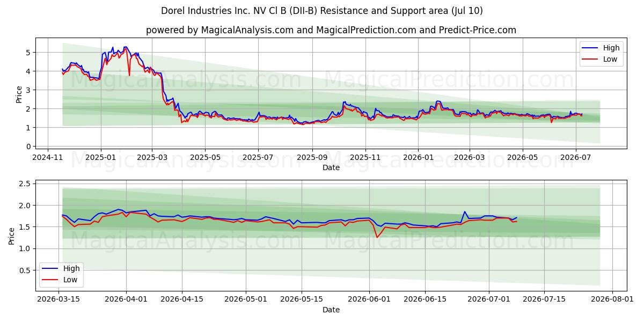Click the top chart 'Date' x-axis label
The width and height of the screenshot is (644, 322).
tap(331, 167)
